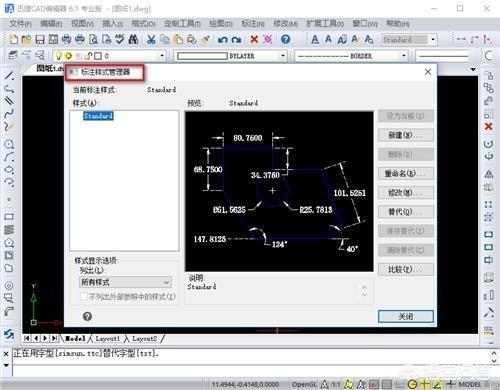Click the Undo arrow icon
Image resolution: width=500 pixels, height=390 pixels.
pyautogui.click(x=222, y=40)
